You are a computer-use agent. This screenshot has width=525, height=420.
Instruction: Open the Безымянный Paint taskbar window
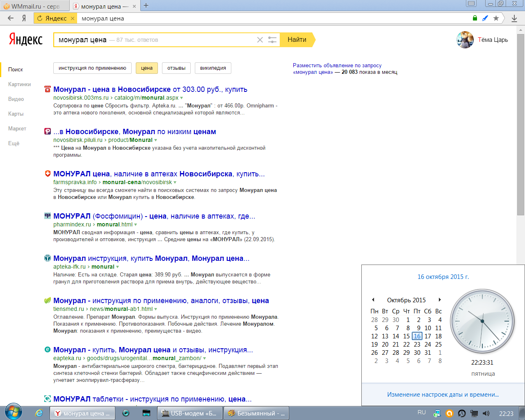click(x=256, y=413)
